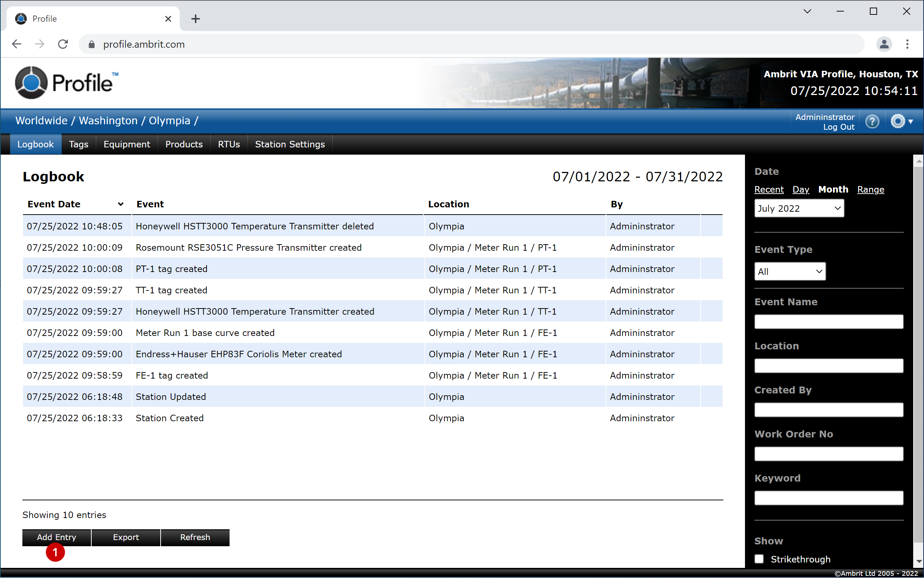Open the RTUs tab
Viewport: 924px width, 578px height.
point(229,144)
